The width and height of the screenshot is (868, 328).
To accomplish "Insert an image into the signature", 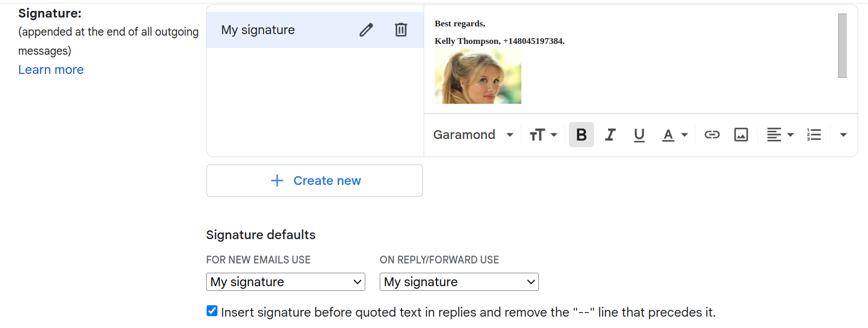I will tap(741, 135).
